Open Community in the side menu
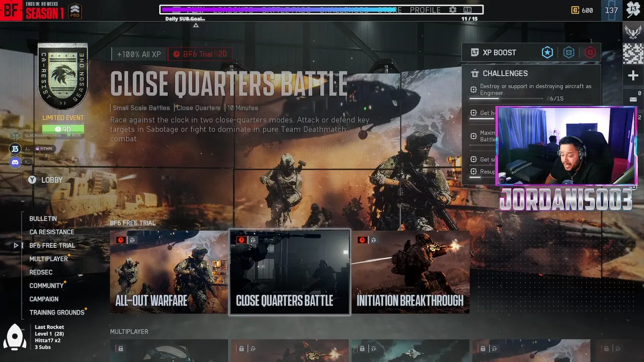Image resolution: width=644 pixels, height=362 pixels. (x=46, y=286)
